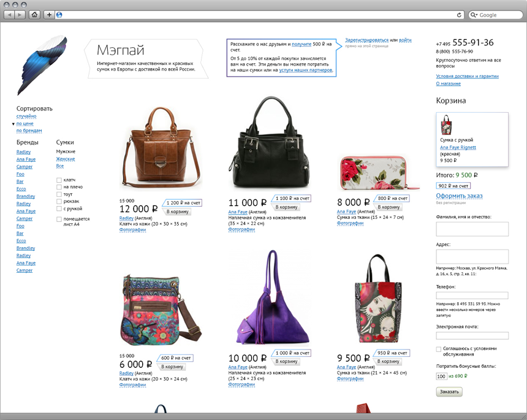Open the purple suede bag image
This screenshot has height=420, width=527.
coord(272,297)
